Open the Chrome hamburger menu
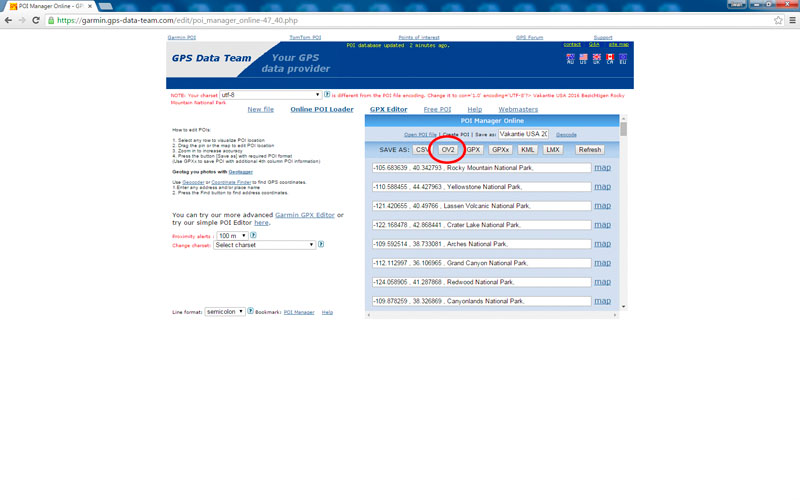This screenshot has width=800, height=500. tap(791, 20)
